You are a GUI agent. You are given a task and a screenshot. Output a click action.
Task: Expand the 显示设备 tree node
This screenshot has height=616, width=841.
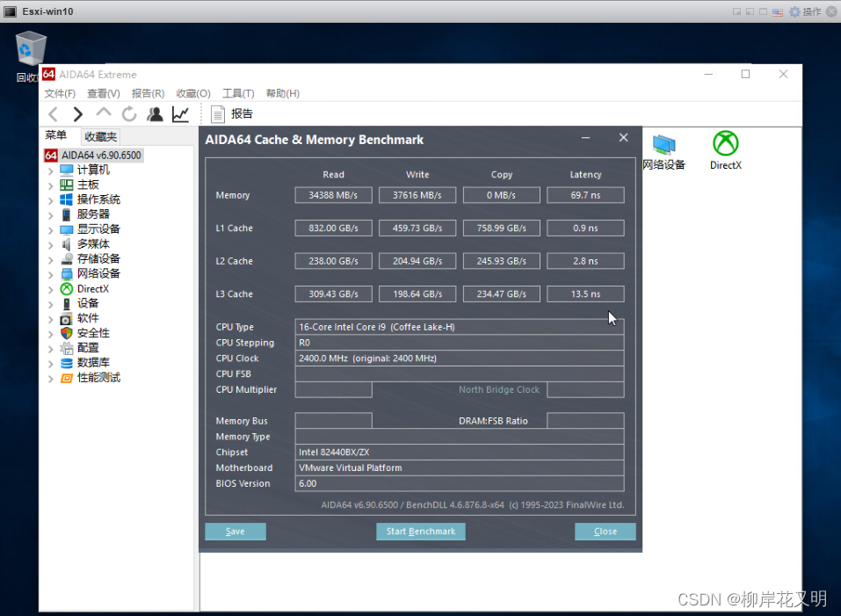coord(50,230)
